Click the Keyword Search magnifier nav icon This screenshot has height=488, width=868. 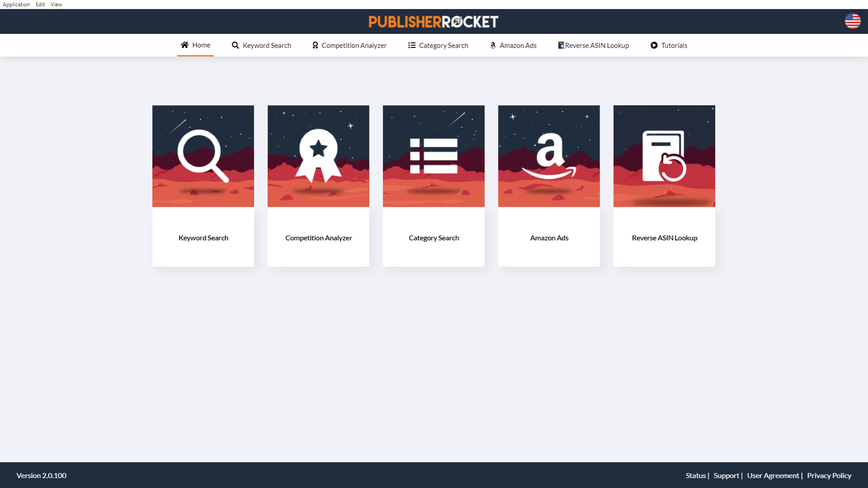click(x=236, y=45)
